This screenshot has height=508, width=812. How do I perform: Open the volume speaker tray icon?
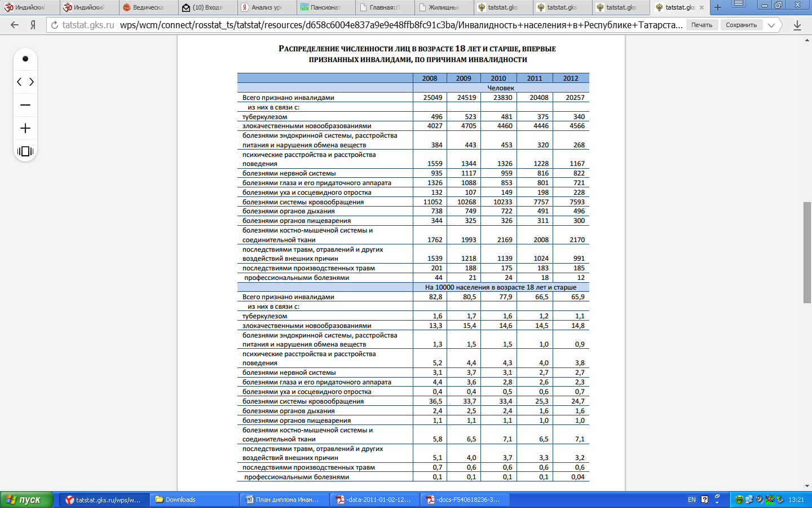(760, 500)
